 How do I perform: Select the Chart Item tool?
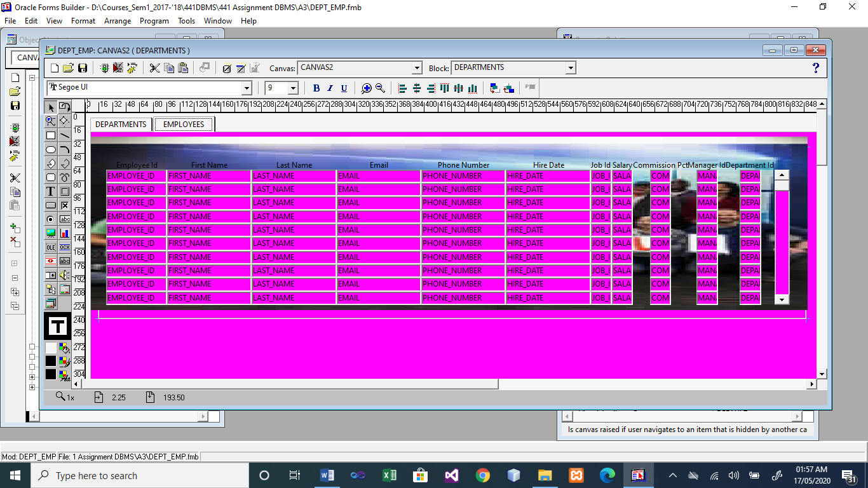pos(65,233)
